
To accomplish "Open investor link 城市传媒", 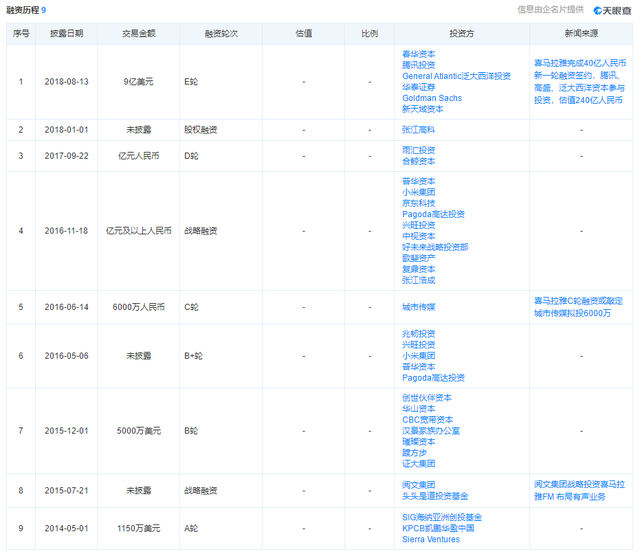I will (x=418, y=307).
